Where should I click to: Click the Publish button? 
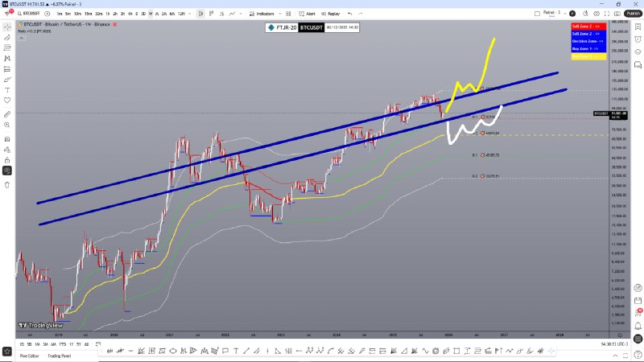pos(632,14)
